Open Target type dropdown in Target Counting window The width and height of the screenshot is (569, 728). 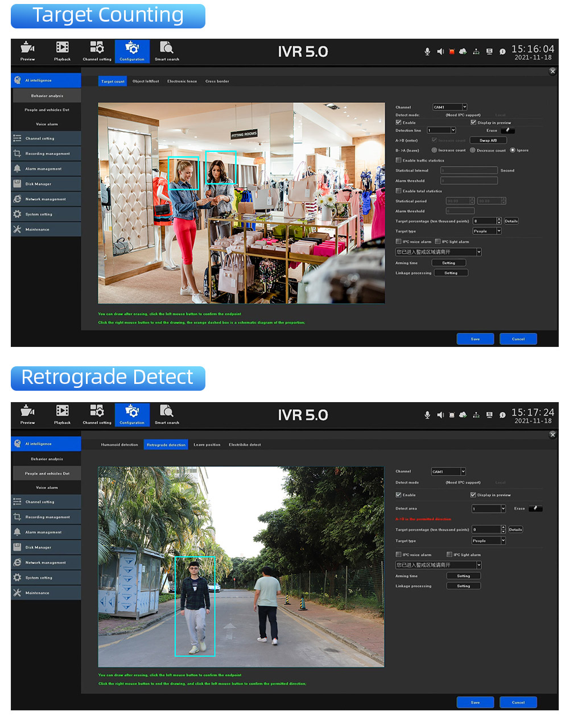(x=486, y=231)
